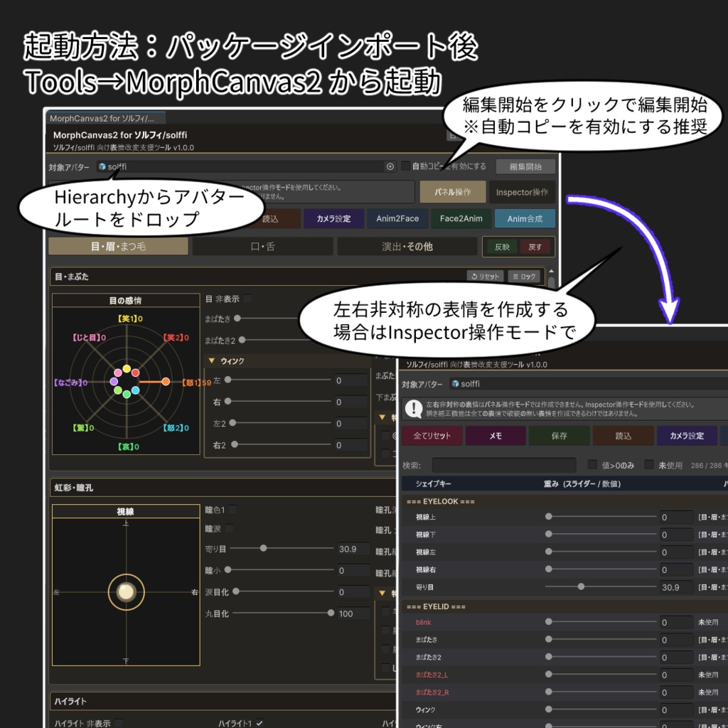The height and width of the screenshot is (728, 728).
Task: Click the 視線右 shape key name
Action: click(426, 569)
